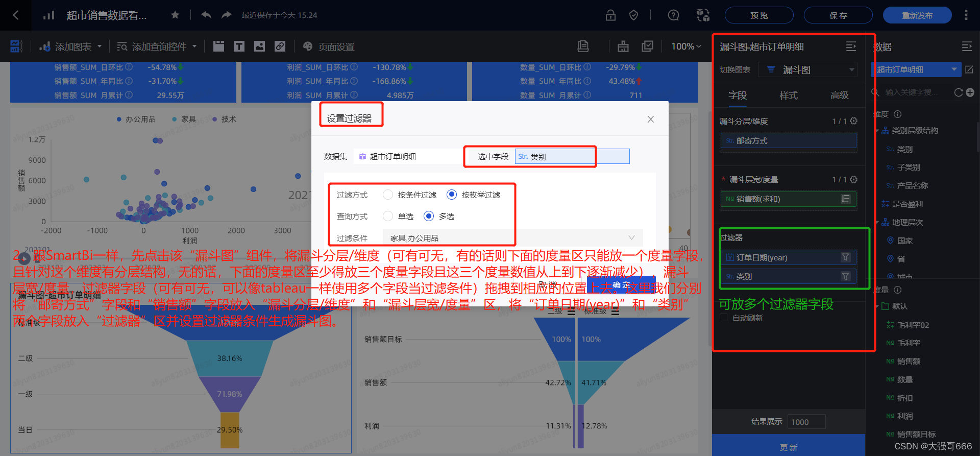Click filter icon on 订单日期(year)
The image size is (980, 456).
tap(846, 257)
